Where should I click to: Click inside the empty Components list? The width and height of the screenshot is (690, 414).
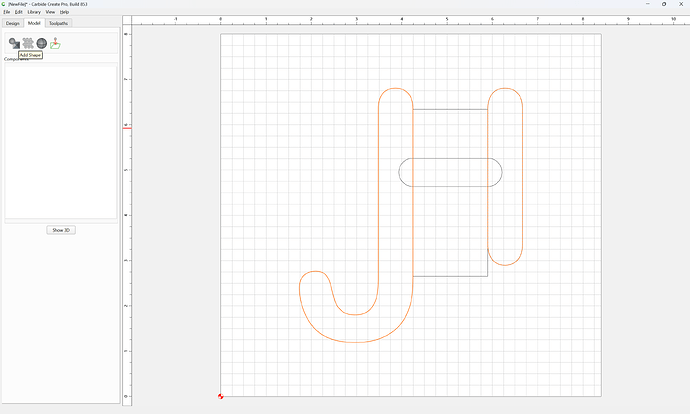(x=61, y=142)
